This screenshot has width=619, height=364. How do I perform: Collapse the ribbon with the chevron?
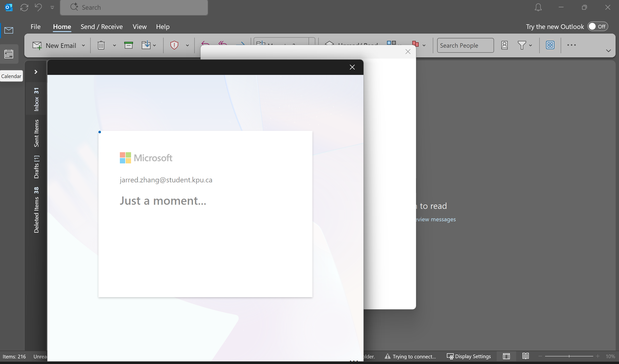pyautogui.click(x=609, y=51)
